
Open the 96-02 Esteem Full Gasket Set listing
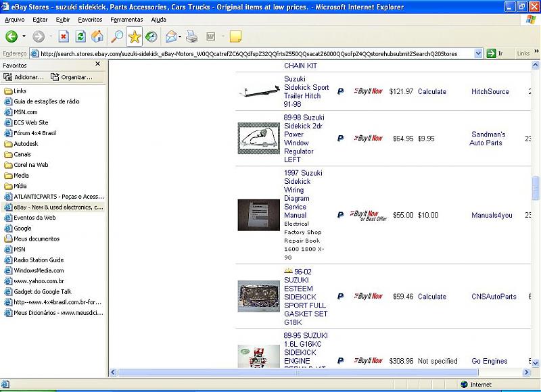(306, 297)
